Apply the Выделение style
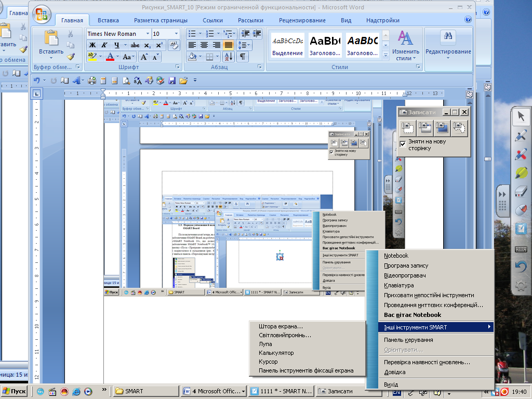Screen dimensions: 532x399 pos(287,46)
